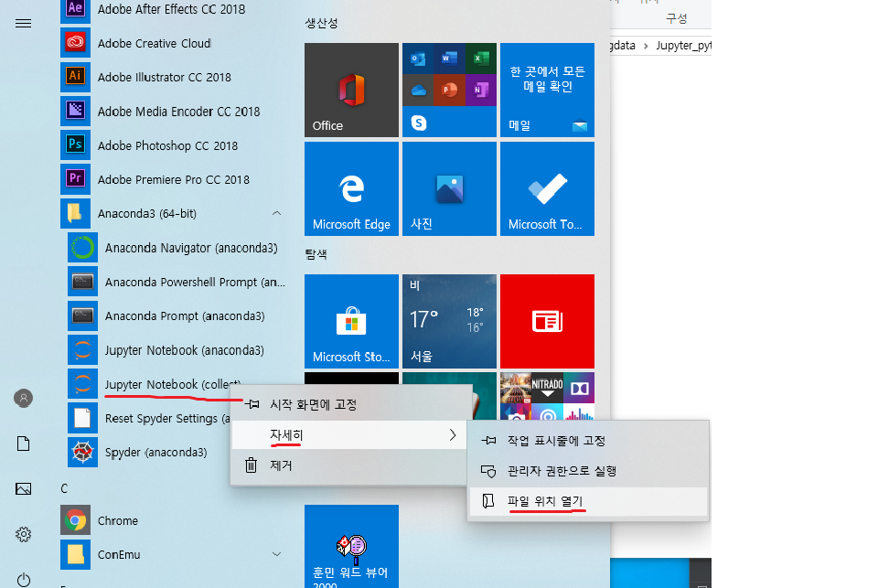Open the Microsoft Store tile
Viewport: 878px width, 588px height.
[x=351, y=322]
